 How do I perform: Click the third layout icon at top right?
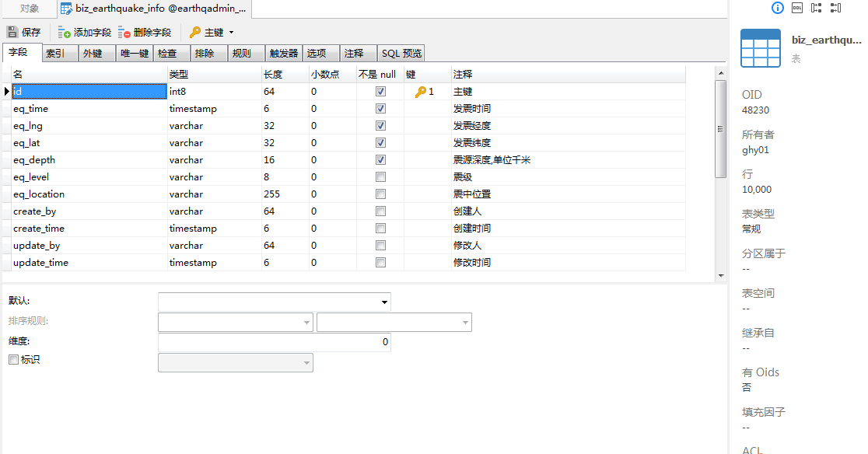[x=817, y=8]
